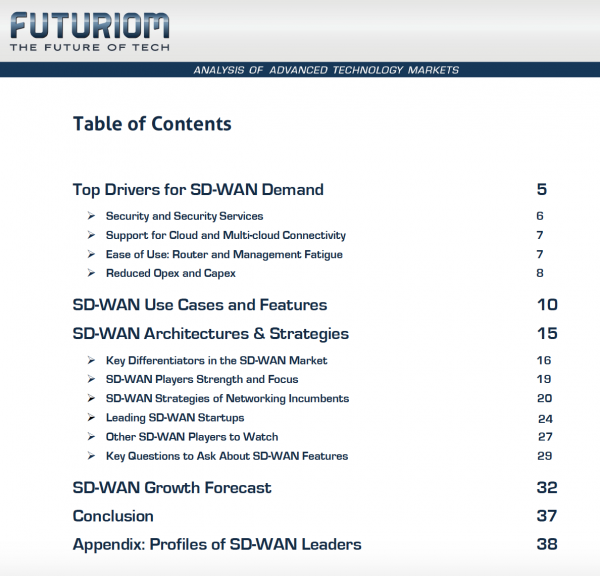Jump to 'SD-WAN Architectures & Strategies'

tap(211, 334)
